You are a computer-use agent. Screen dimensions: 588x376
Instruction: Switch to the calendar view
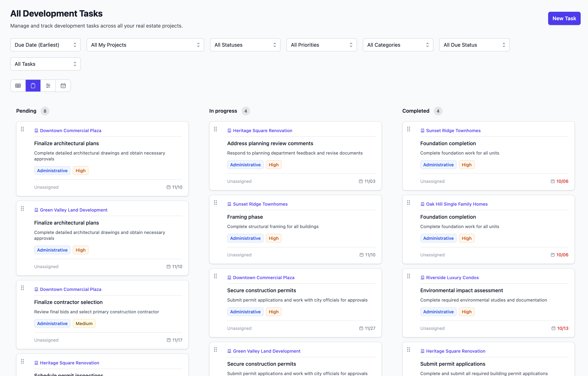(x=63, y=85)
